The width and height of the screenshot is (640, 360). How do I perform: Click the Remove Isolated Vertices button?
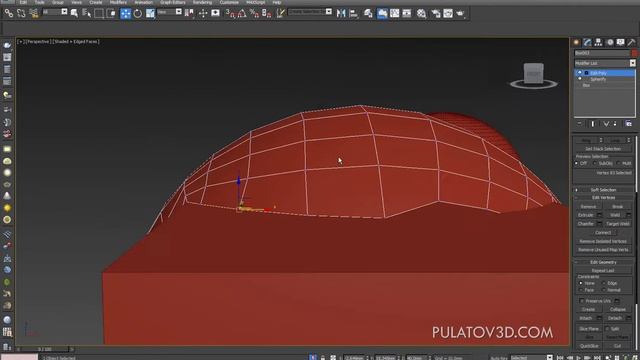tap(603, 241)
